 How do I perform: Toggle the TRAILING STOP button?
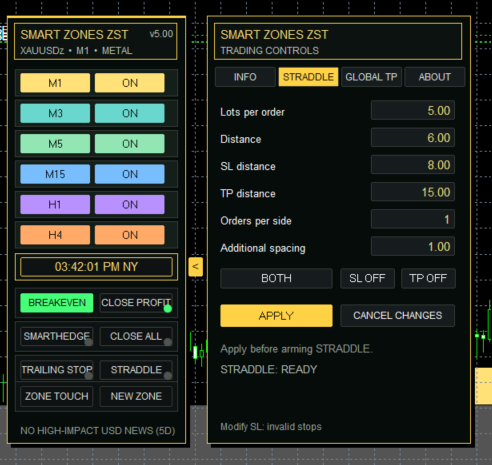click(x=57, y=370)
